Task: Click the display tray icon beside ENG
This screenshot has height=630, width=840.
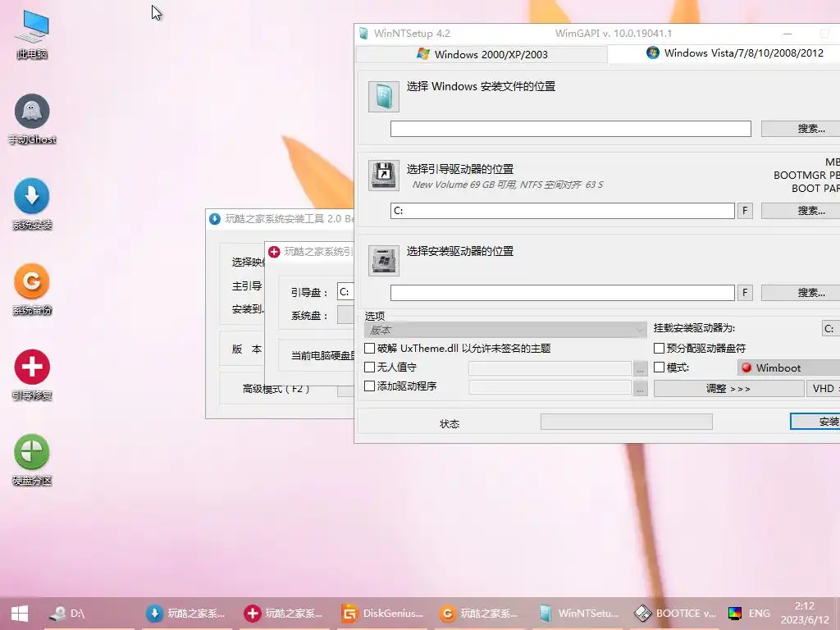Action: tap(735, 614)
